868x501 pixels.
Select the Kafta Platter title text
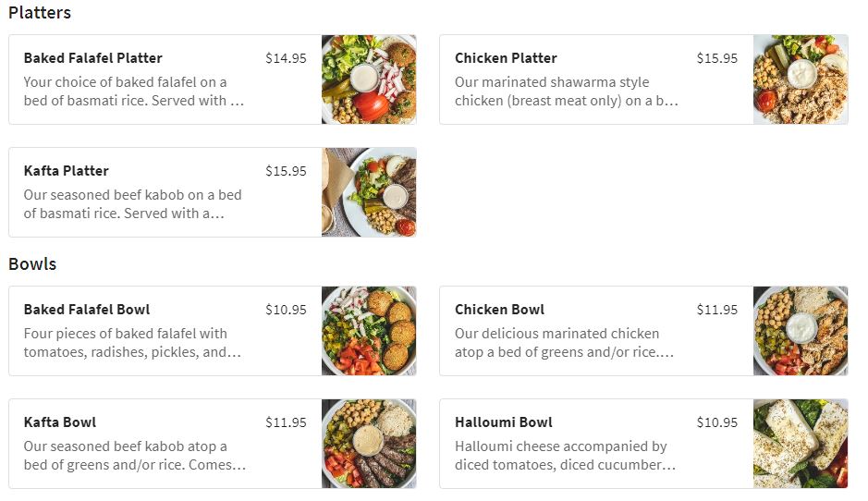tap(67, 171)
